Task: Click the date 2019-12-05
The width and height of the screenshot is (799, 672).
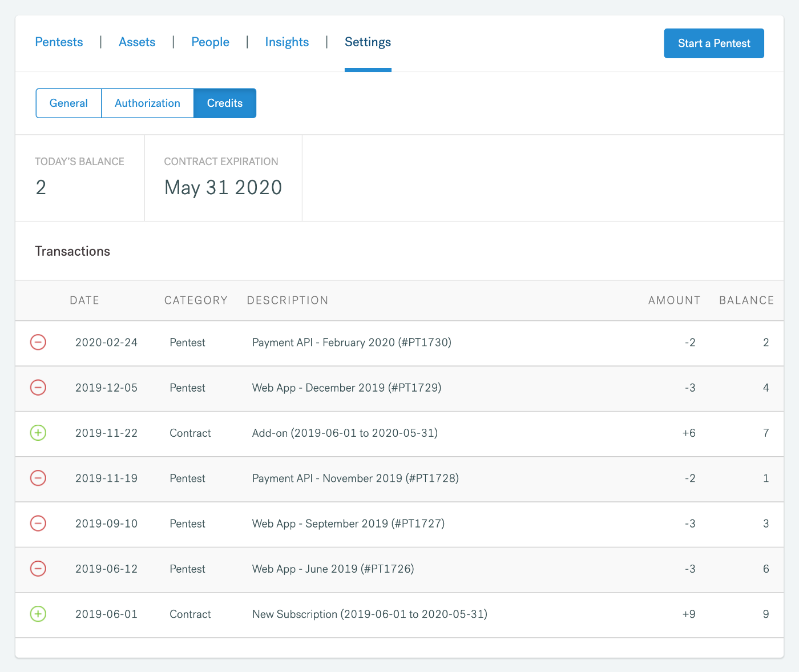Action: coord(107,388)
